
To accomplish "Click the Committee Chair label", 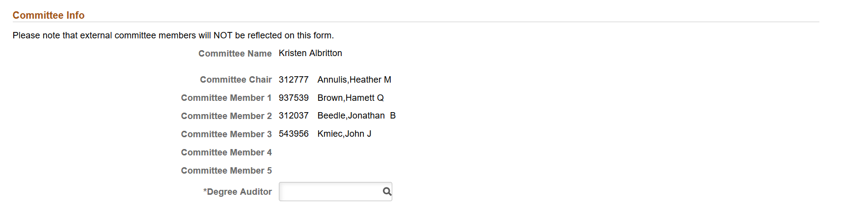I will coord(236,80).
